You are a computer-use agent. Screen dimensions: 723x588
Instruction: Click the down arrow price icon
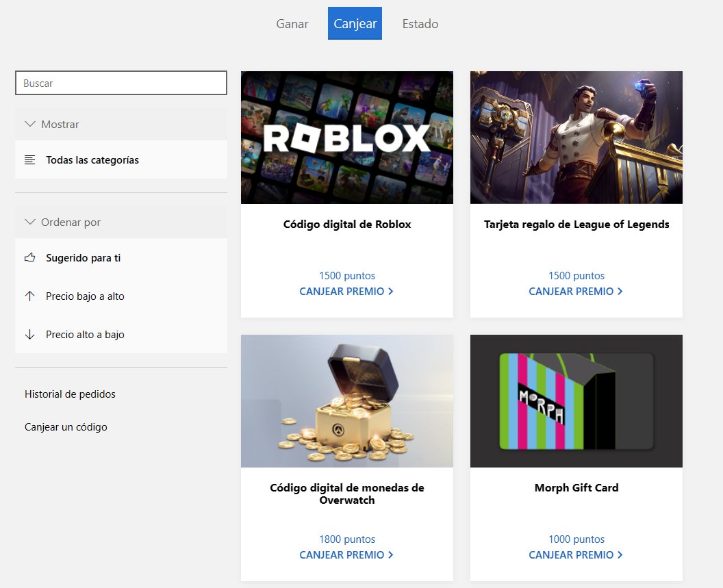[29, 334]
